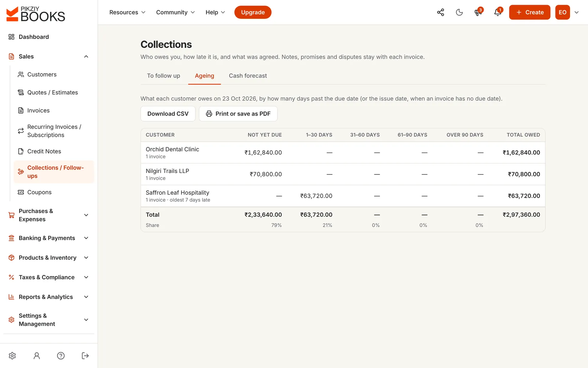588x368 pixels.
Task: Open the Community dropdown menu
Action: pos(175,12)
